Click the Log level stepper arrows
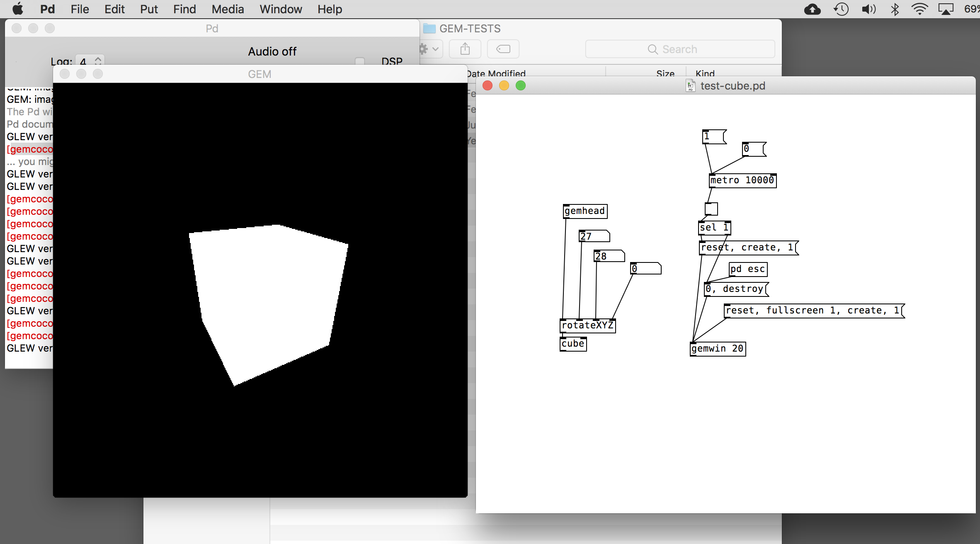 coord(98,61)
